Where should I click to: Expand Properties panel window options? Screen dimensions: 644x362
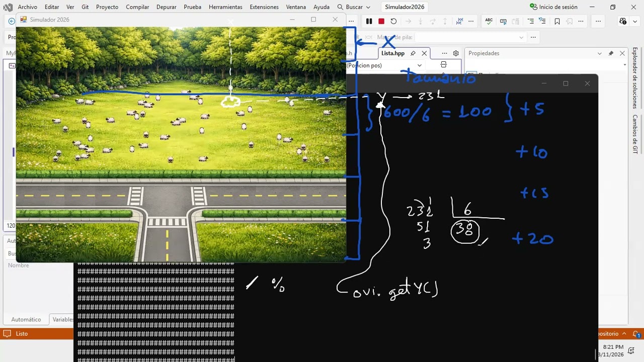click(599, 53)
